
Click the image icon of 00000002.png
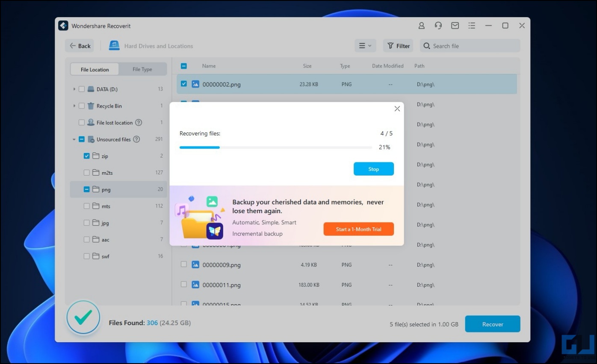[x=195, y=84]
